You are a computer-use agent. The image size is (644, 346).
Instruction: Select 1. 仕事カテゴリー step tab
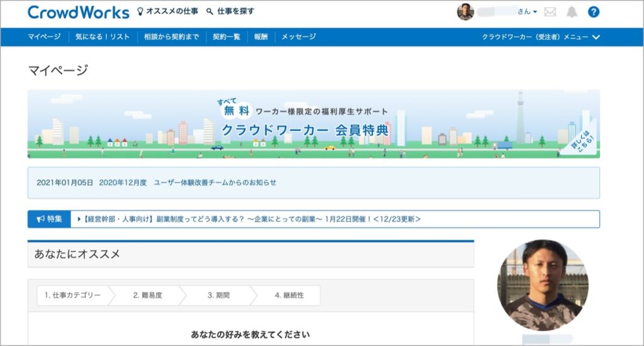click(x=73, y=295)
